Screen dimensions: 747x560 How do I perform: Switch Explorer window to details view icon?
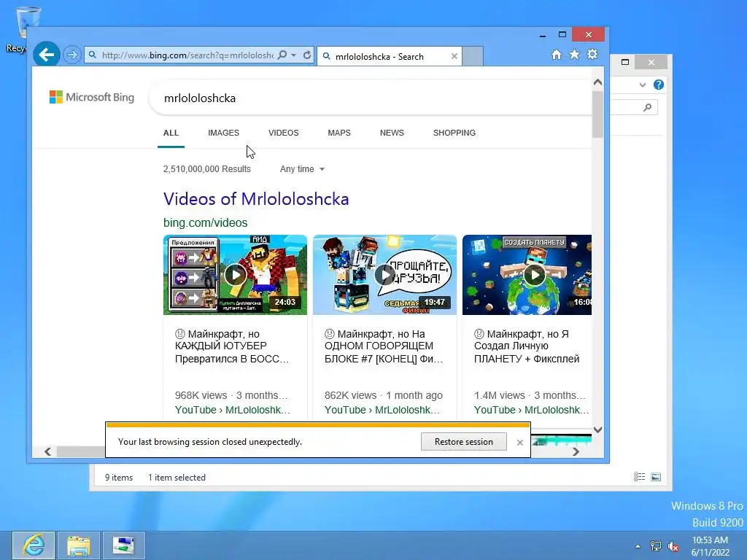coord(639,477)
